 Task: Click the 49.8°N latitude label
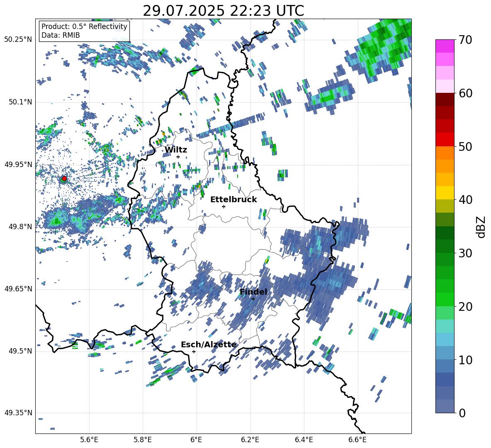click(x=20, y=227)
